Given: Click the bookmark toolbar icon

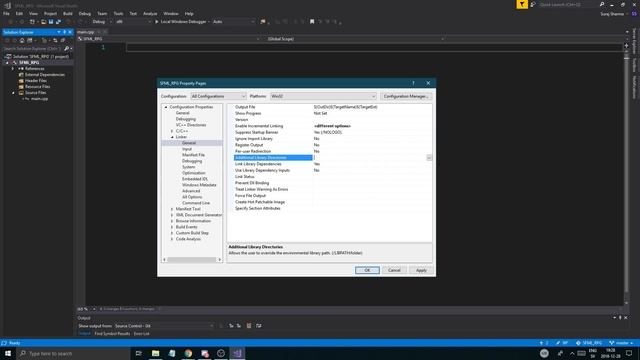Looking at the screenshot, I should click(x=312, y=22).
